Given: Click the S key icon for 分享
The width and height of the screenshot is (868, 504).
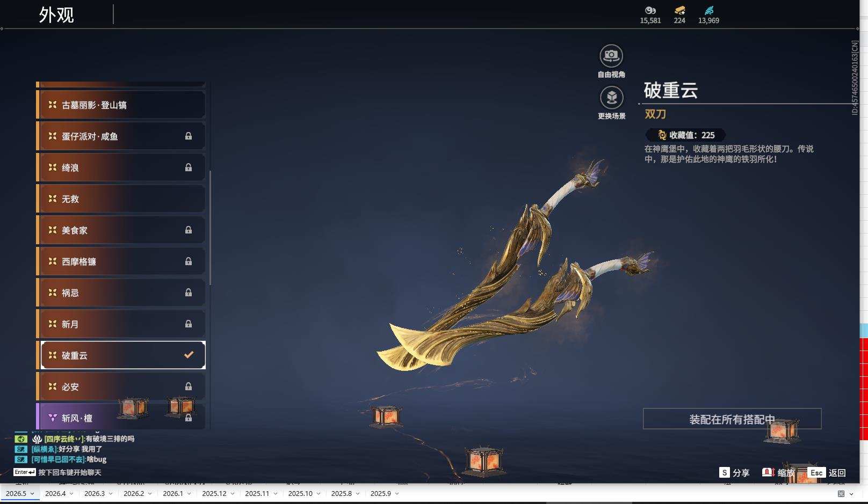Looking at the screenshot, I should coord(725,472).
